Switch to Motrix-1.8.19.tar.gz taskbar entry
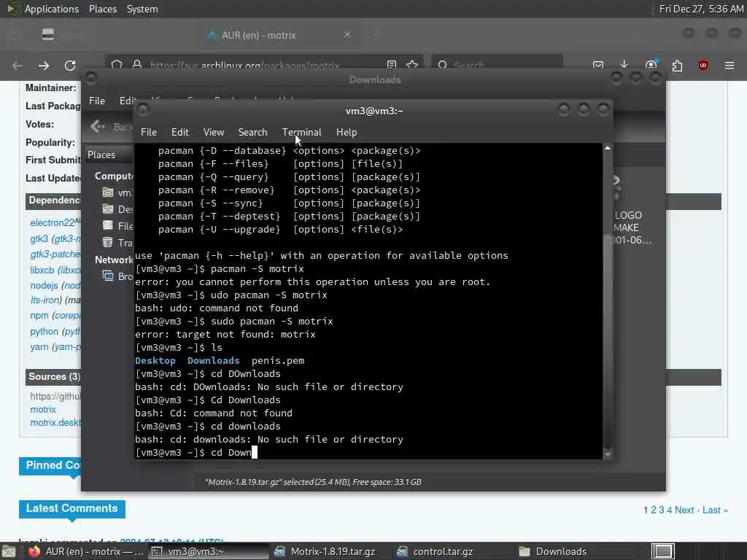 pyautogui.click(x=332, y=551)
